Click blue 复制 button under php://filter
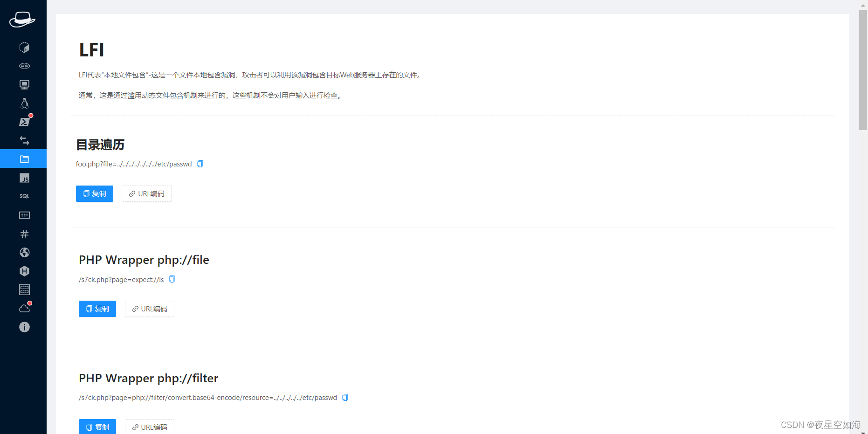 click(x=97, y=427)
